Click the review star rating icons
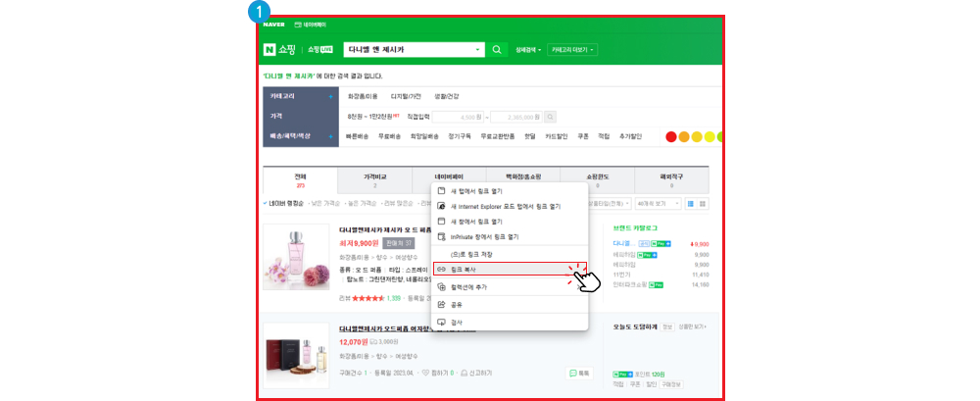The width and height of the screenshot is (980, 401). click(x=368, y=298)
